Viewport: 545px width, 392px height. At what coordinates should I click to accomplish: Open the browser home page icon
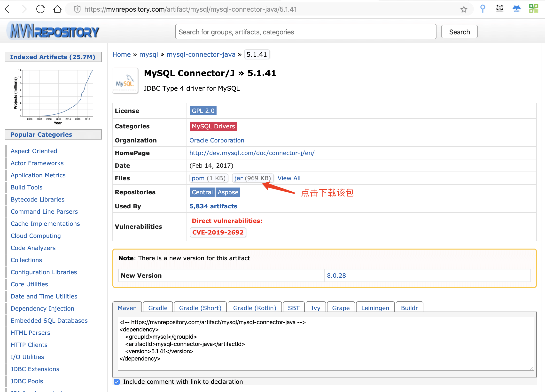[x=57, y=9]
